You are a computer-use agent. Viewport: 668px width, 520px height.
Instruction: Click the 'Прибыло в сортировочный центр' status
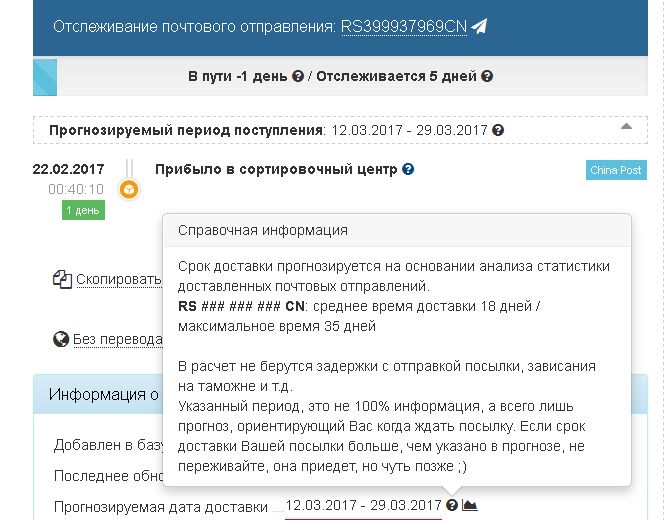pyautogui.click(x=276, y=170)
